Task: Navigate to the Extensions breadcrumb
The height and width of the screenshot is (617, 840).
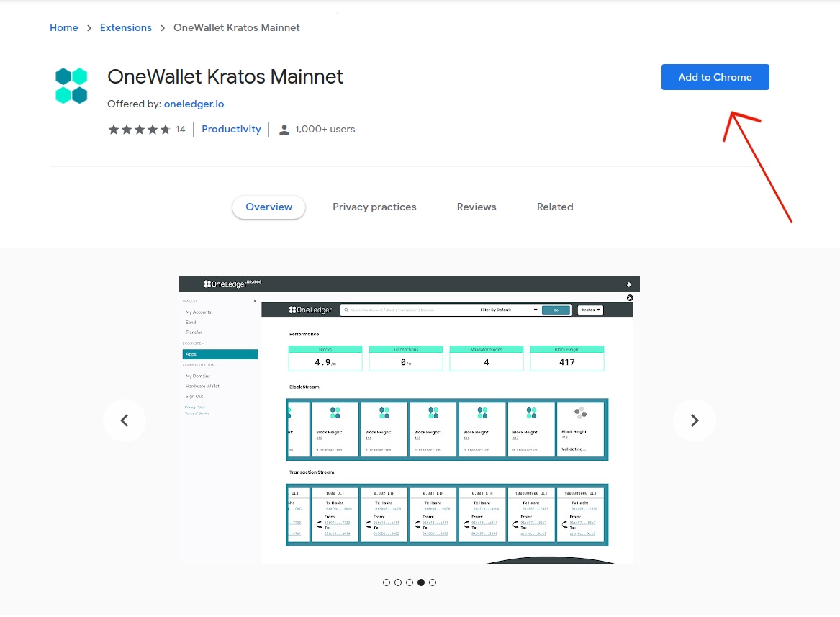Action: click(x=126, y=27)
